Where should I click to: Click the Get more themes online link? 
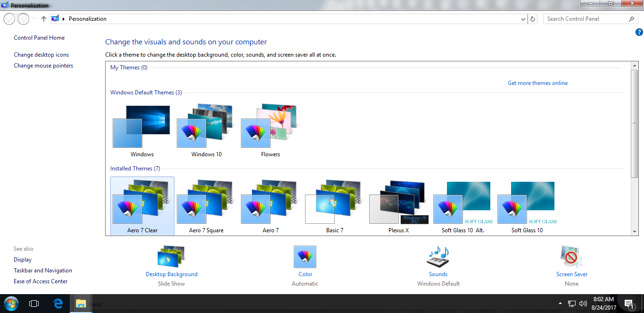[537, 83]
